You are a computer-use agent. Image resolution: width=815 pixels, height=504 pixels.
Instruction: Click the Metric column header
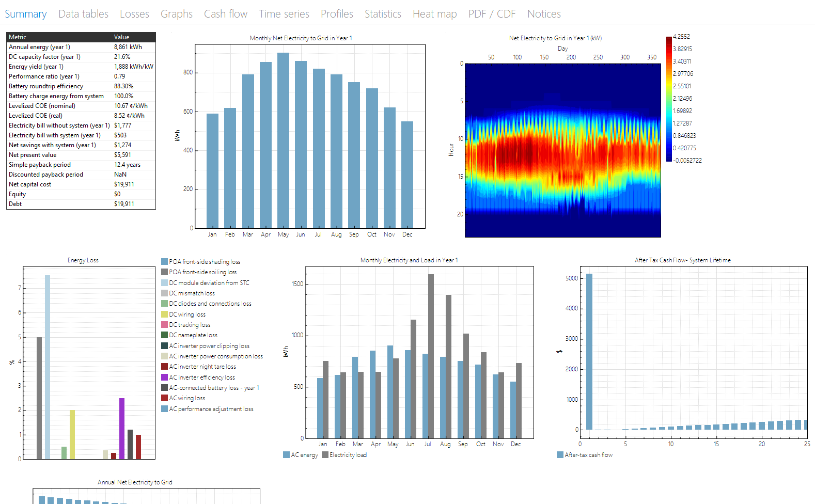tap(18, 37)
